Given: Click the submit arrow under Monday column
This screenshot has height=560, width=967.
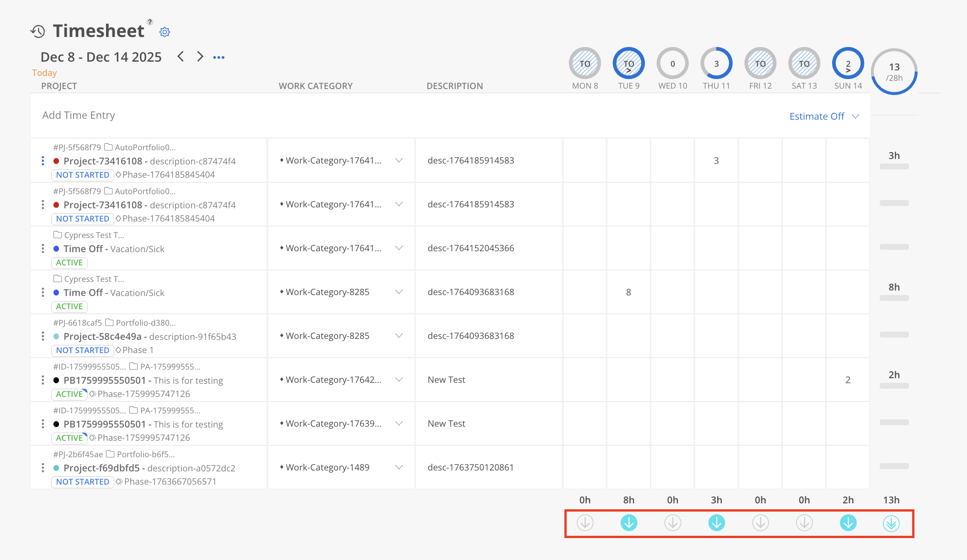Looking at the screenshot, I should (585, 523).
